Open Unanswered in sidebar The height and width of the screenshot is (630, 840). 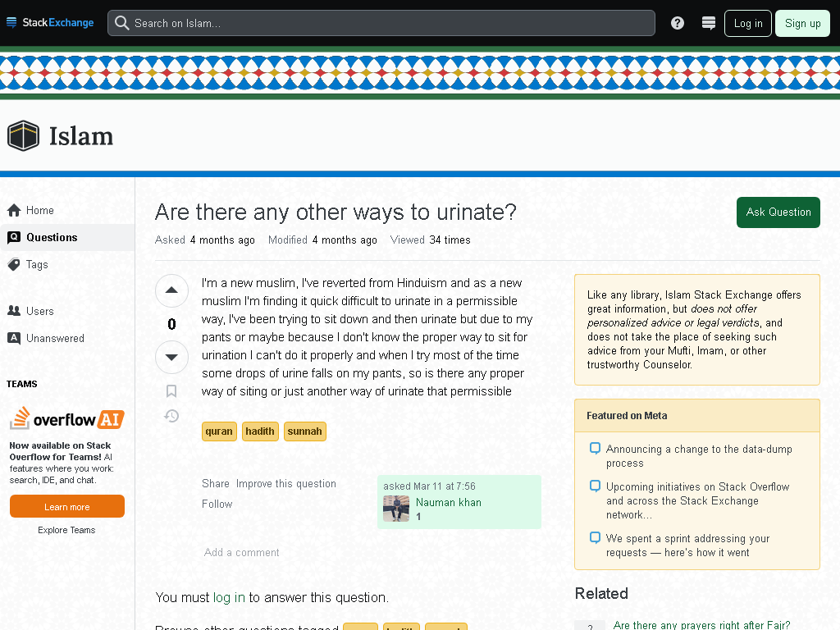coord(67,338)
